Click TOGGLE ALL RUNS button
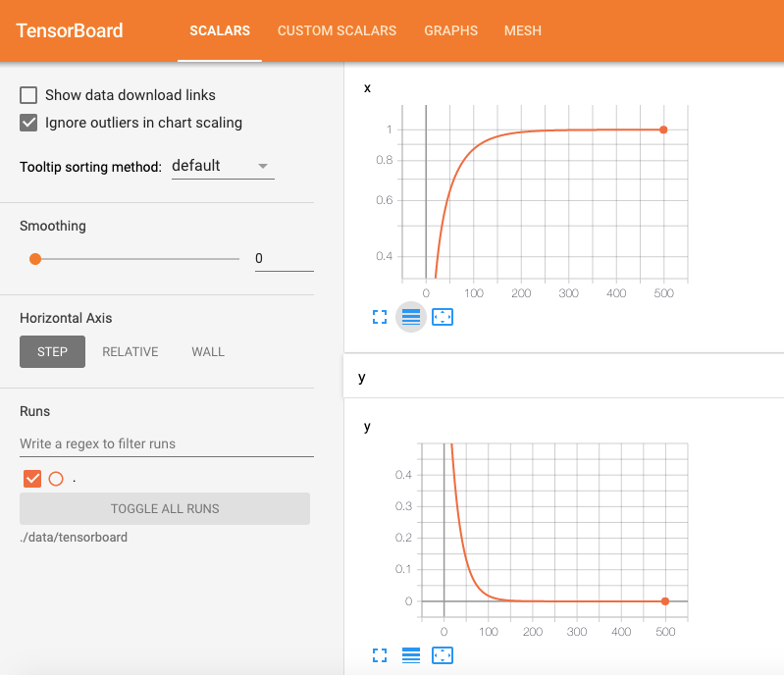The height and width of the screenshot is (675, 784). click(x=165, y=509)
